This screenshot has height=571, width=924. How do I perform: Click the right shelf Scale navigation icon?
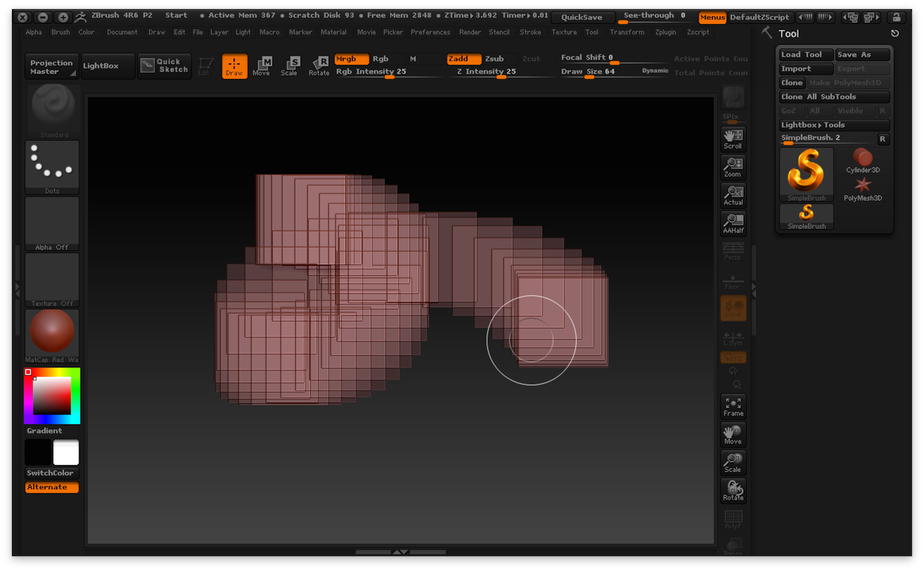[733, 462]
